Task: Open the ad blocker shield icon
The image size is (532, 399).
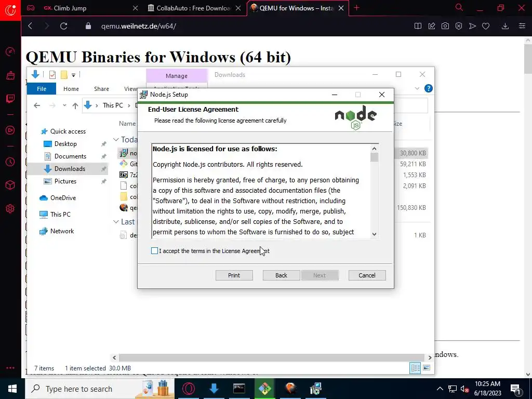Action: pyautogui.click(x=459, y=26)
